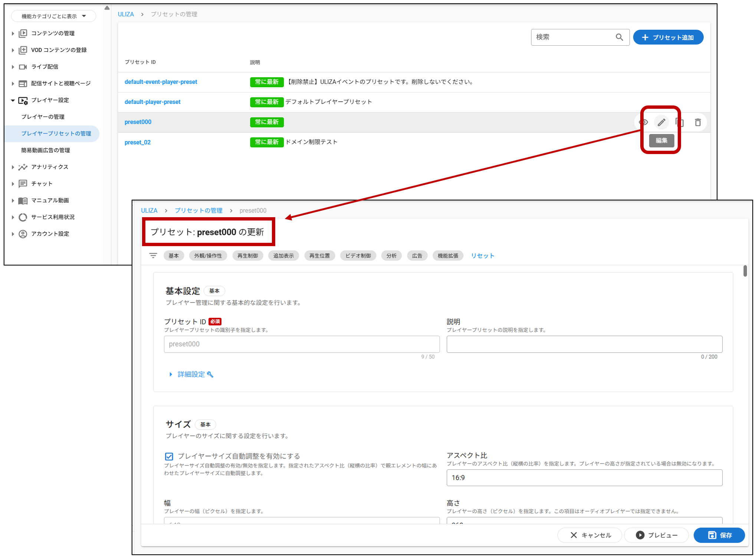Click the pencil edit icon for preset000
The width and height of the screenshot is (756, 558).
(x=661, y=122)
